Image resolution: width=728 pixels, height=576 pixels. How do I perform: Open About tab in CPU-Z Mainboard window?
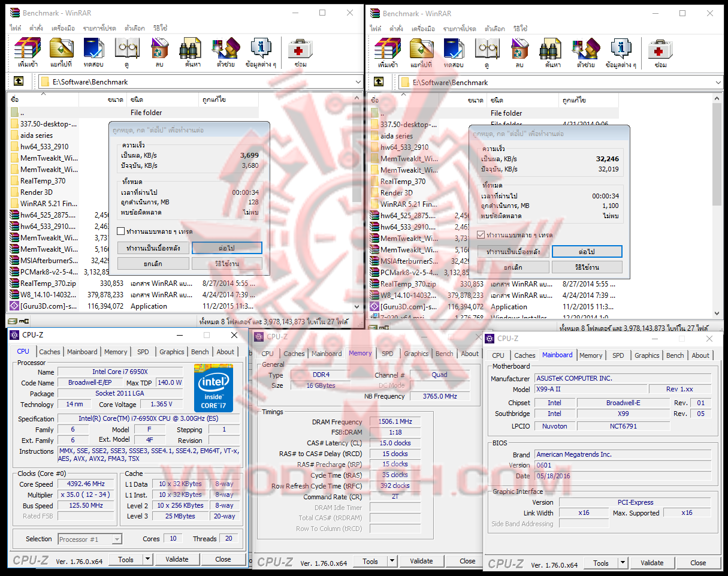tap(700, 355)
